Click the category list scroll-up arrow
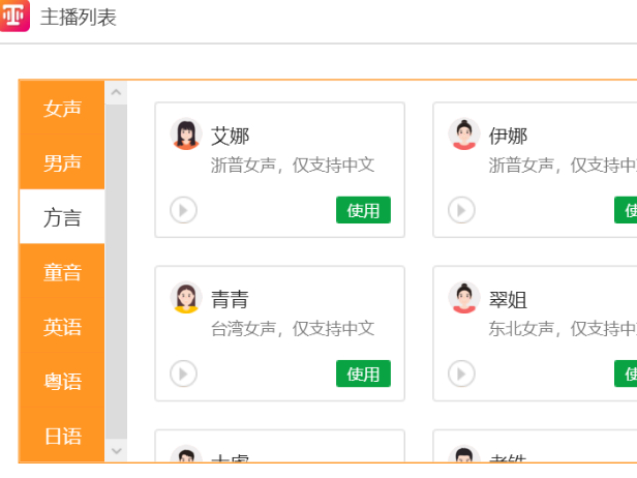This screenshot has width=637, height=478. (x=116, y=93)
